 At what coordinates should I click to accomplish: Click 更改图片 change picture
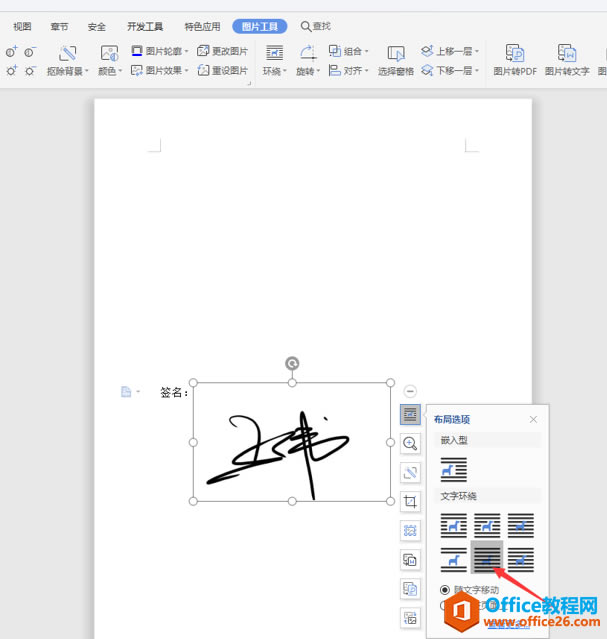(x=222, y=51)
